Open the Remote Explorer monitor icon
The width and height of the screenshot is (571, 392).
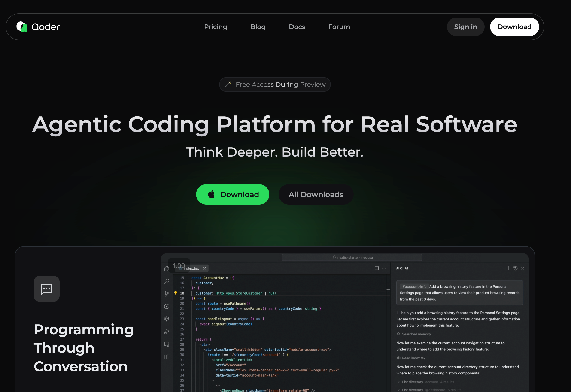[167, 344]
